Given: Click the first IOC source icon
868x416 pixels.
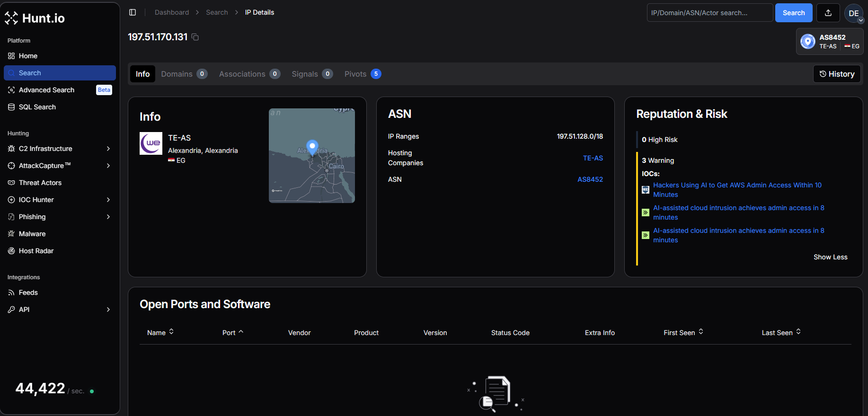Looking at the screenshot, I should pyautogui.click(x=646, y=190).
